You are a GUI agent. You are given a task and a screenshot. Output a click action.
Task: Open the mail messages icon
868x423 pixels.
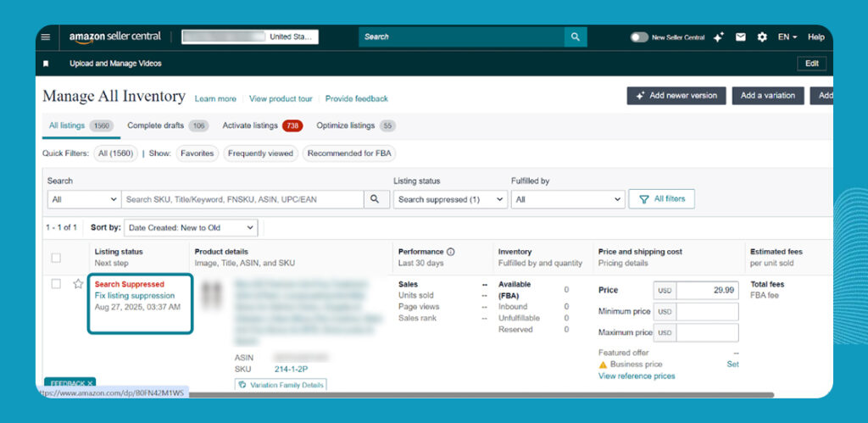[x=740, y=37]
